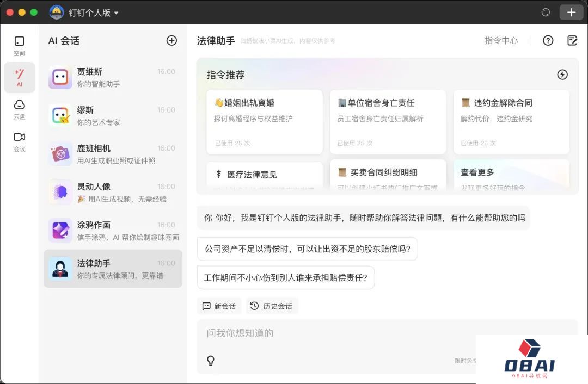Open the help question mark icon
The image size is (588, 384).
point(548,40)
